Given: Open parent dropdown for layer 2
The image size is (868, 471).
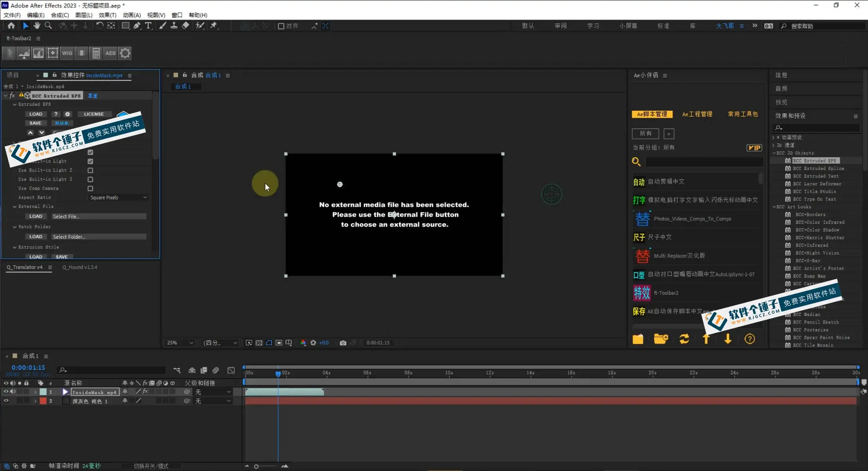Looking at the screenshot, I should coord(212,401).
